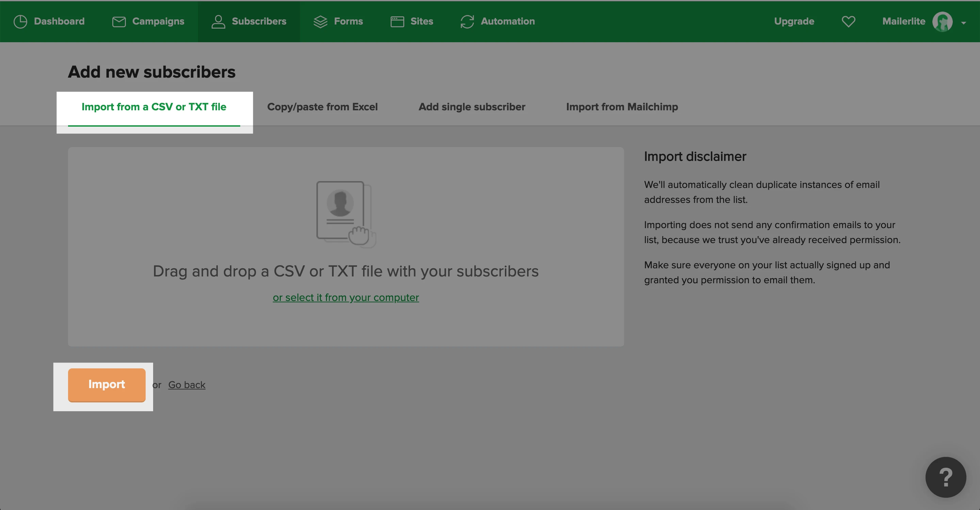Select Import from Mailchimp tab
This screenshot has width=980, height=510.
pos(622,107)
